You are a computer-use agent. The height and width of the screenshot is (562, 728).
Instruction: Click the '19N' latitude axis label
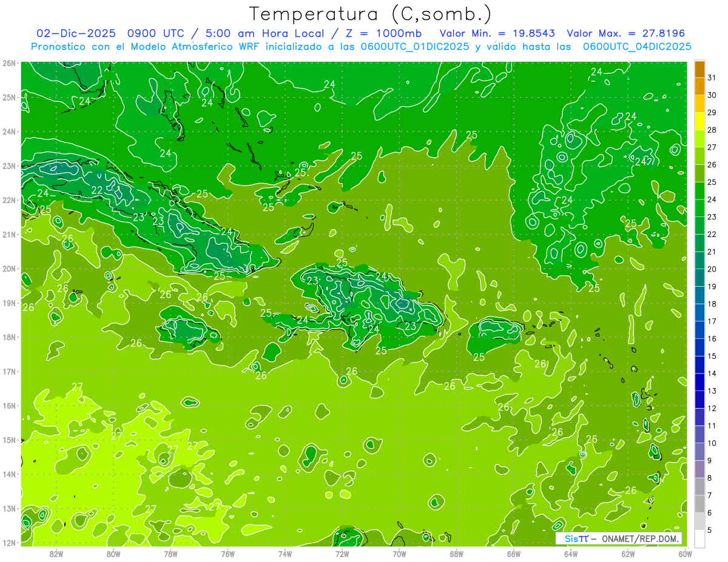click(8, 303)
